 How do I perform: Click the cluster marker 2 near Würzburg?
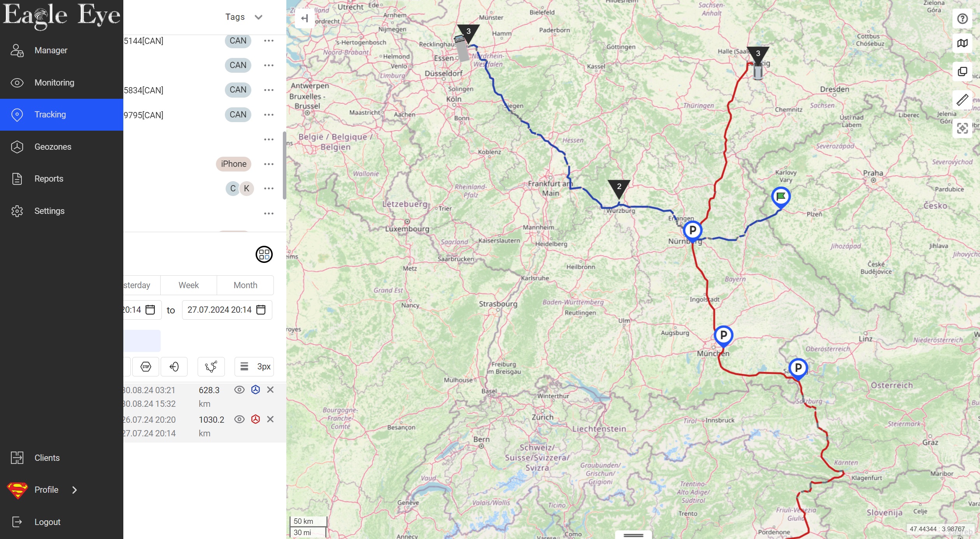click(619, 189)
